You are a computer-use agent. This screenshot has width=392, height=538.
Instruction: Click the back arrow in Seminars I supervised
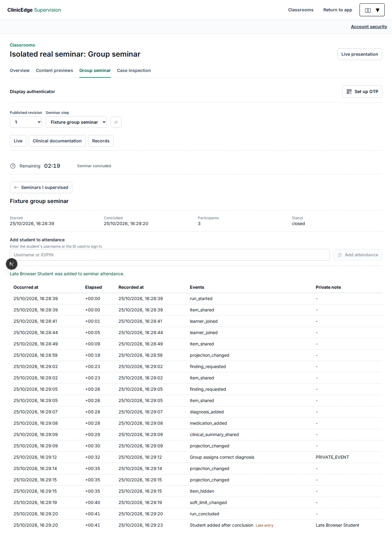pos(16,187)
